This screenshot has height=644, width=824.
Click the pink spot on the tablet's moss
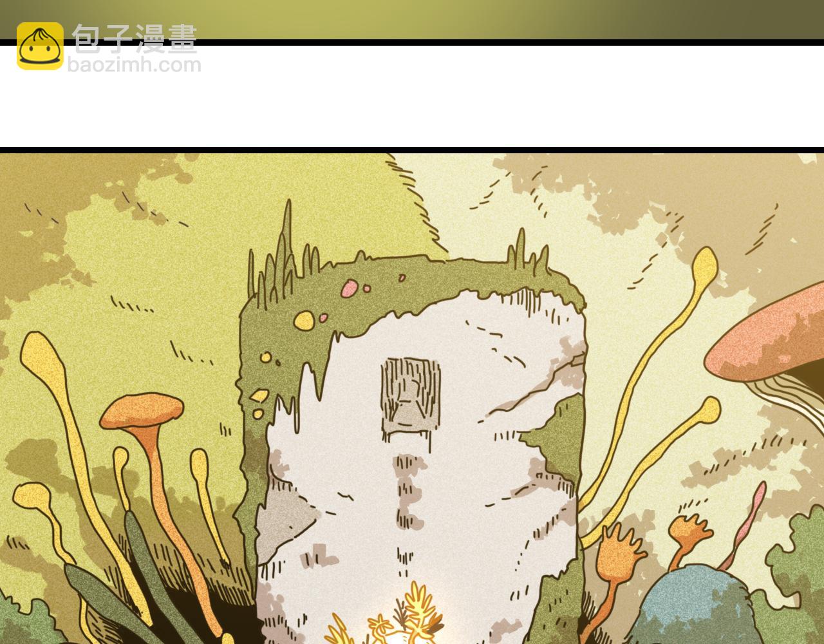(350, 288)
